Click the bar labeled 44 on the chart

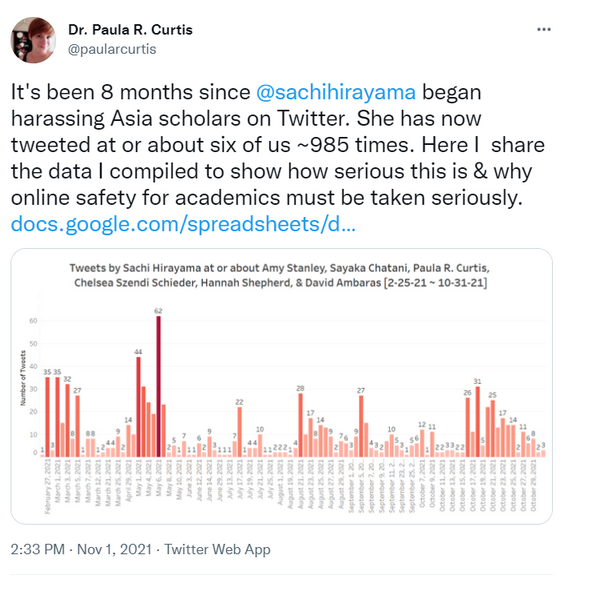pyautogui.click(x=138, y=407)
